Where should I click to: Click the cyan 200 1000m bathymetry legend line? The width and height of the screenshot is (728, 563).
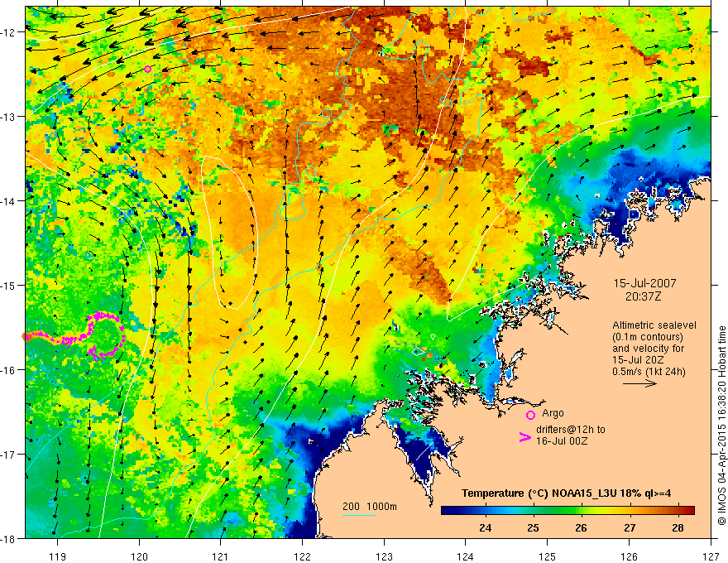(359, 515)
